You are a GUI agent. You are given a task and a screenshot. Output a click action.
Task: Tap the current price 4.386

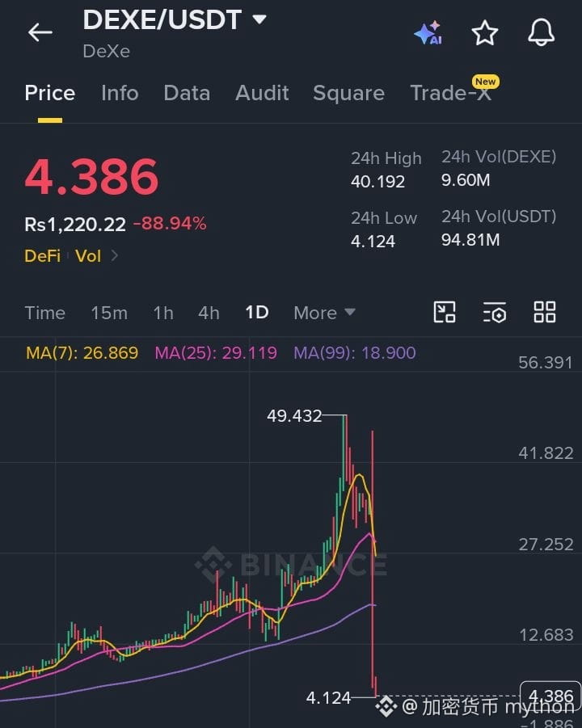coord(91,177)
